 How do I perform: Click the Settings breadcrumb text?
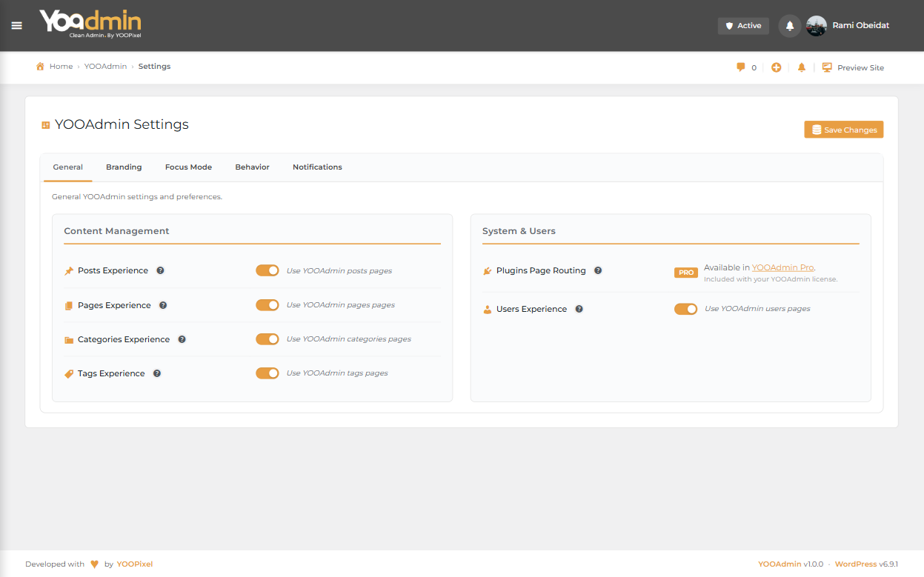coord(154,67)
